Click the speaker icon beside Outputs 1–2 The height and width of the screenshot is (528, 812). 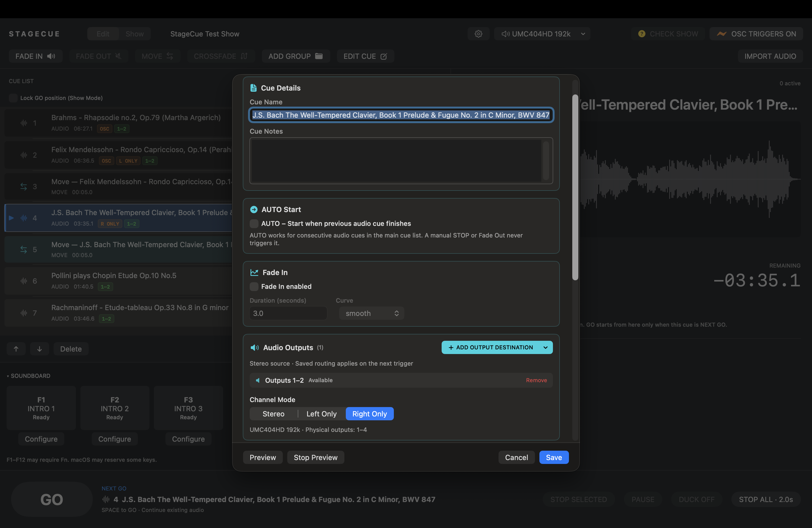258,380
